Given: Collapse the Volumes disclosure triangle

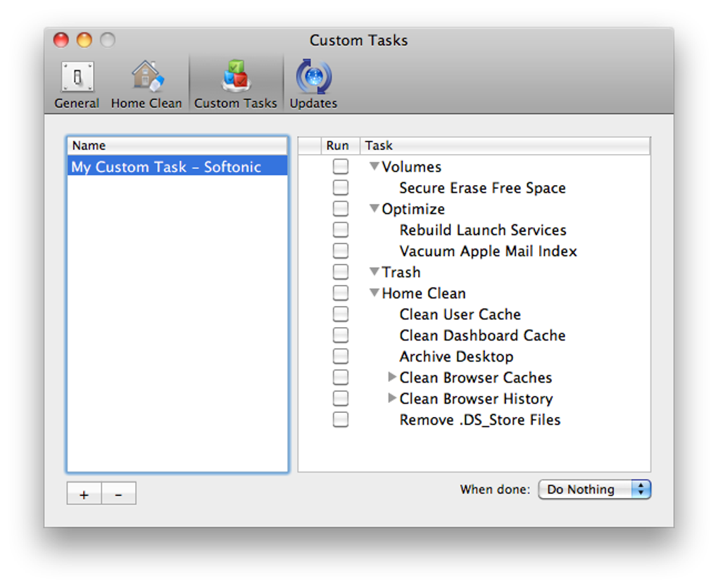Looking at the screenshot, I should click(x=374, y=166).
